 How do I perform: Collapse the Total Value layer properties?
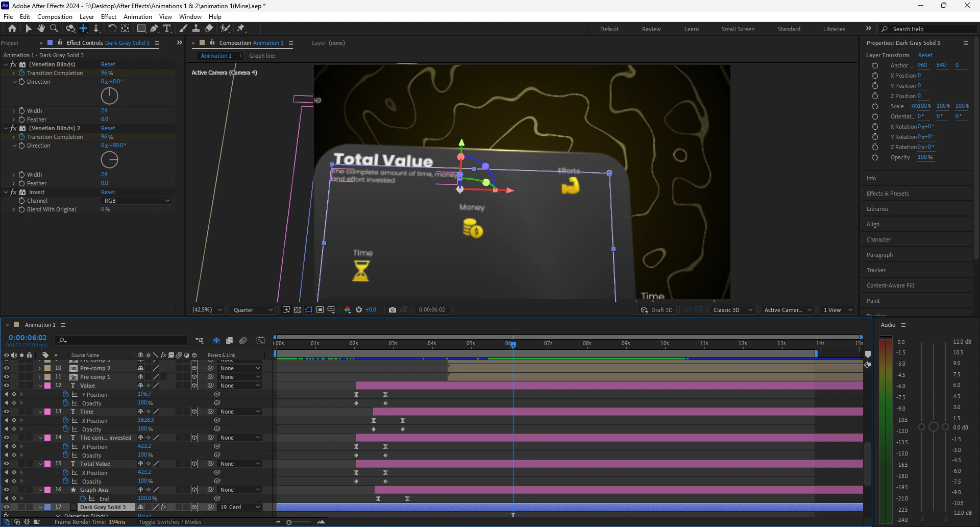pyautogui.click(x=40, y=464)
